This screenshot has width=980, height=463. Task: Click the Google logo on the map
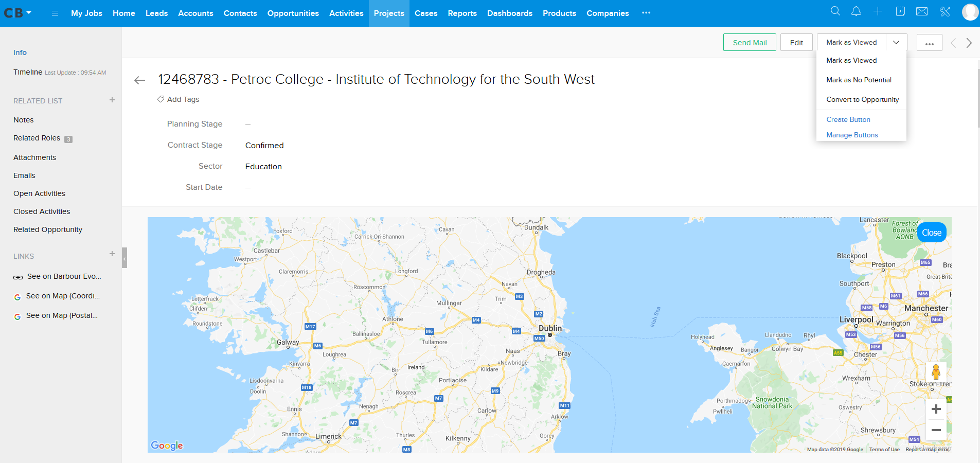tap(167, 446)
